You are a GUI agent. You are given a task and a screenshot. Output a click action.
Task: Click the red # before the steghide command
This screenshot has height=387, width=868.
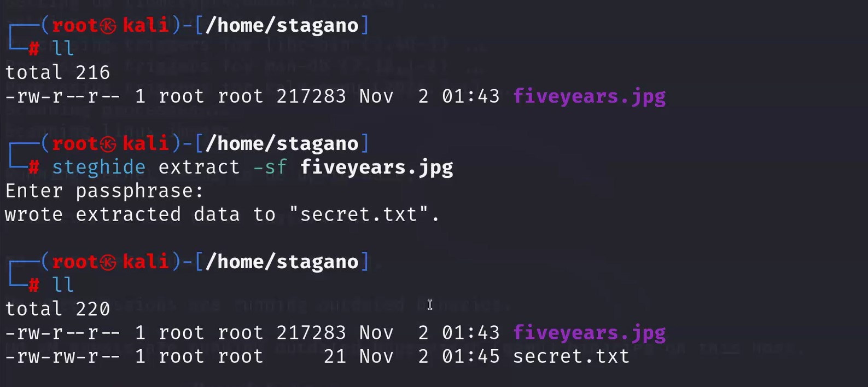coord(34,167)
